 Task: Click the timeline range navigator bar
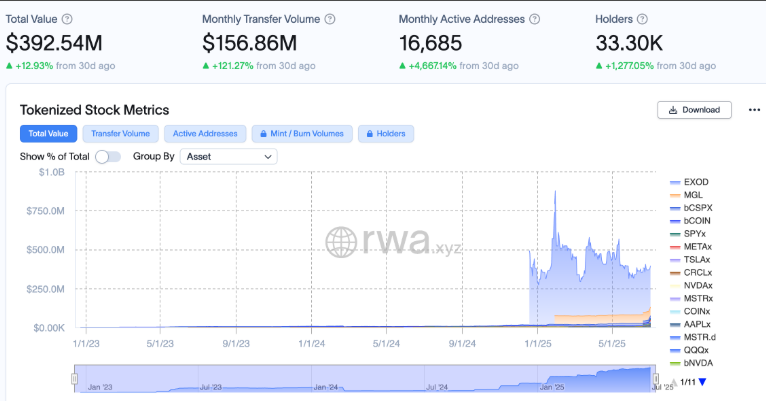pyautogui.click(x=365, y=378)
